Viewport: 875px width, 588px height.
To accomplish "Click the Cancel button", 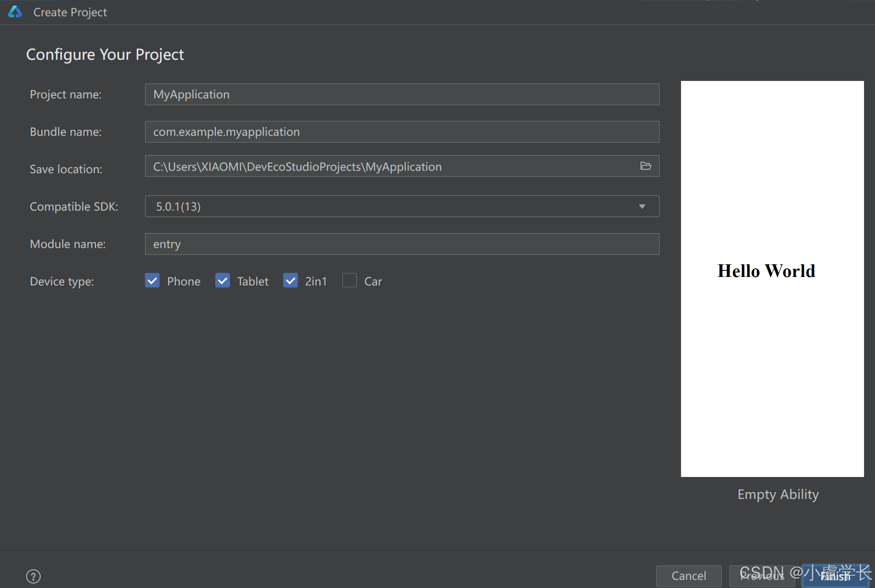I will 689,576.
